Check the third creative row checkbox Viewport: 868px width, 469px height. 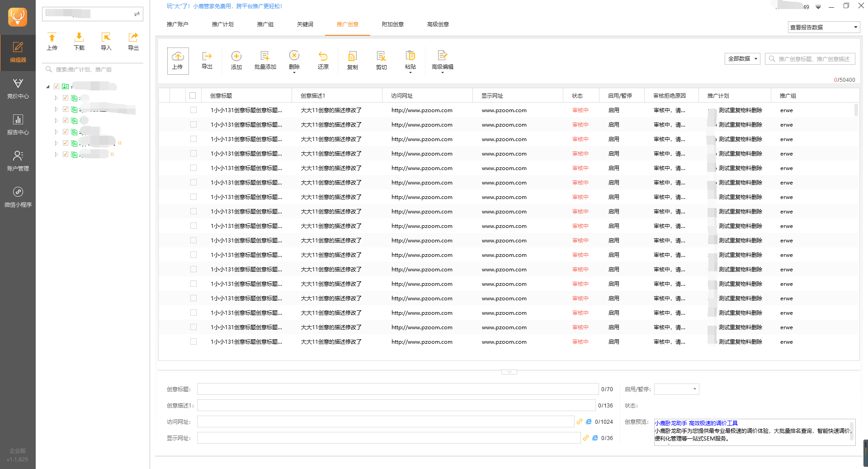(x=193, y=139)
